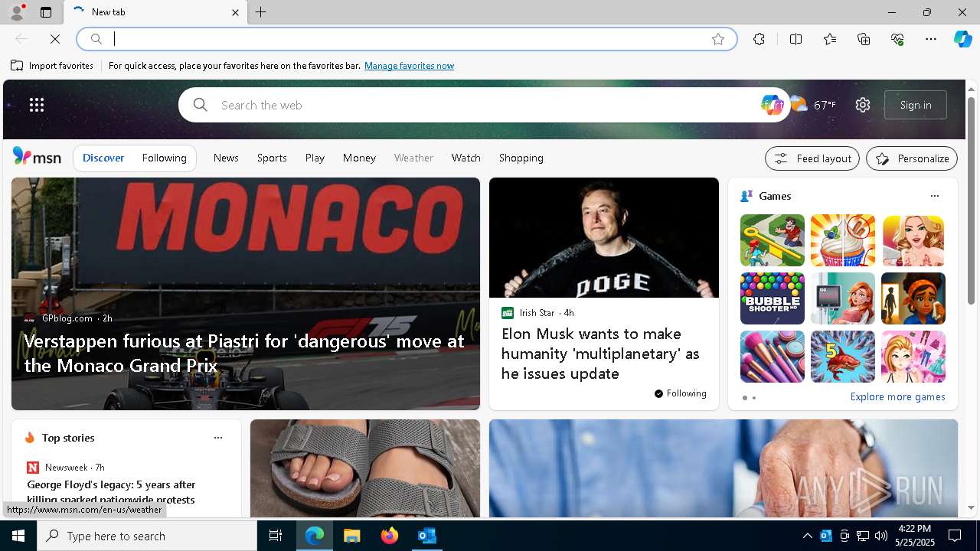Viewport: 980px width, 551px height.
Task: Open the weather 67°F widget
Action: 813,105
